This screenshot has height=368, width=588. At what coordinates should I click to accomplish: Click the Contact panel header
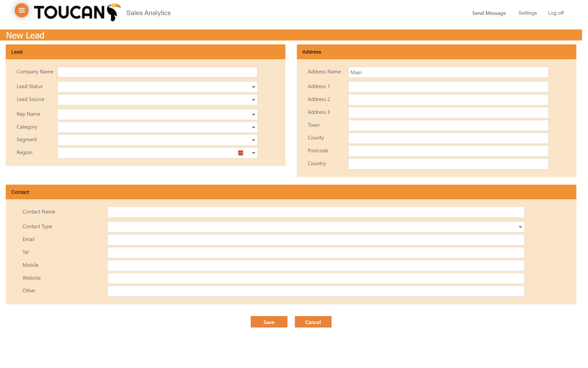291,192
